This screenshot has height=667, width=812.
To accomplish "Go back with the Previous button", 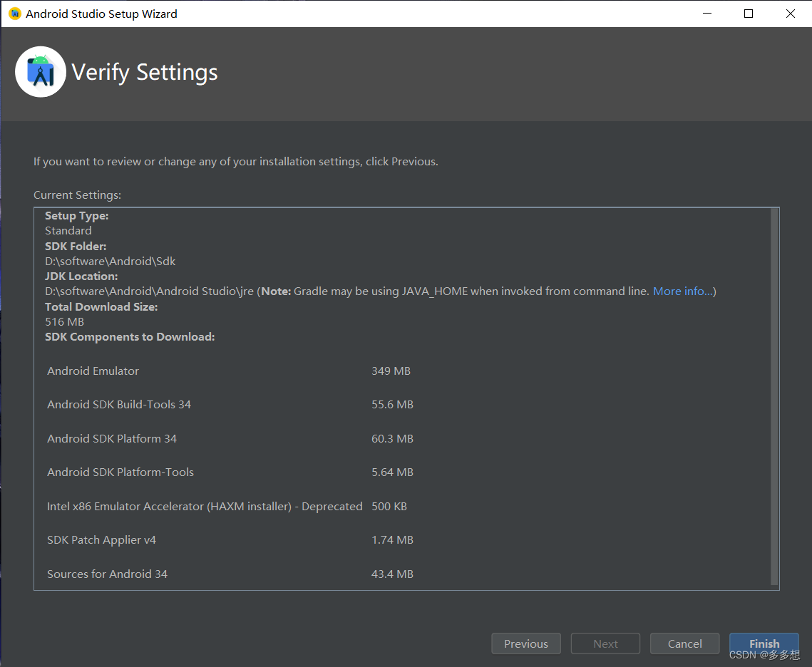I will click(525, 643).
